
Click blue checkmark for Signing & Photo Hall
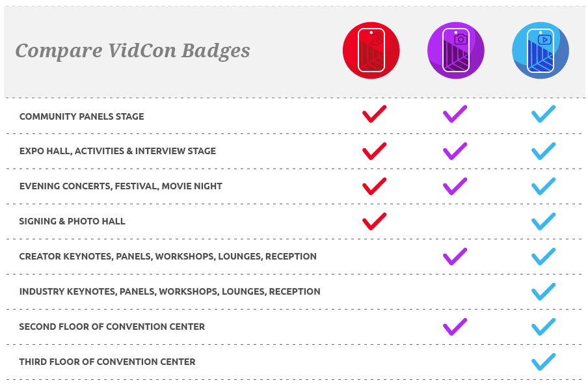pos(544,221)
